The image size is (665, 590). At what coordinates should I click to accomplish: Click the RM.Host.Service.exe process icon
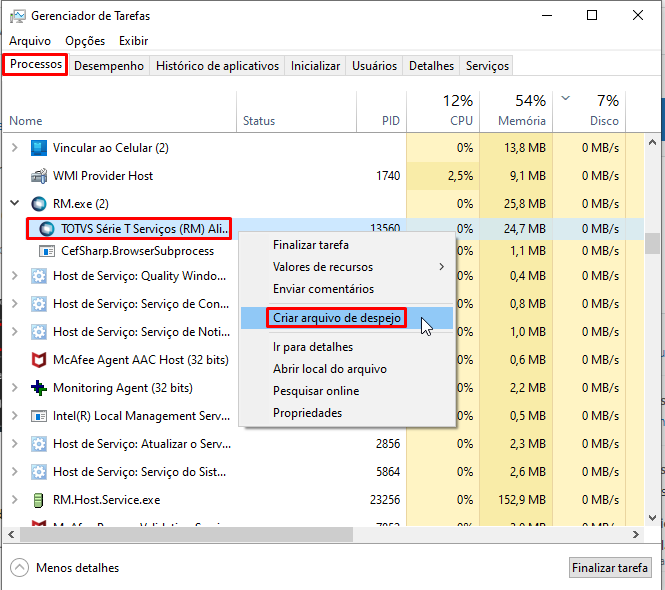pyautogui.click(x=39, y=499)
